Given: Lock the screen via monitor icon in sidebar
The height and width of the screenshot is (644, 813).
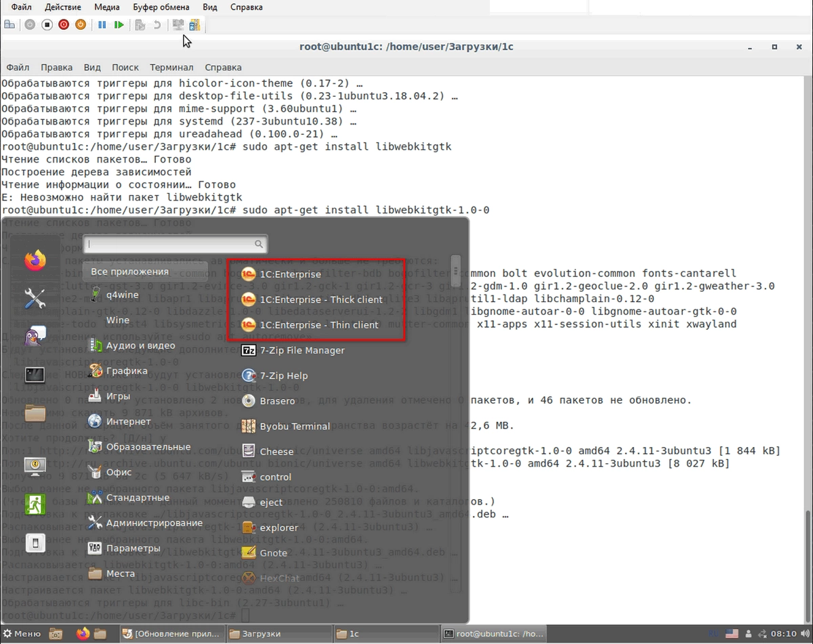Looking at the screenshot, I should click(x=35, y=466).
